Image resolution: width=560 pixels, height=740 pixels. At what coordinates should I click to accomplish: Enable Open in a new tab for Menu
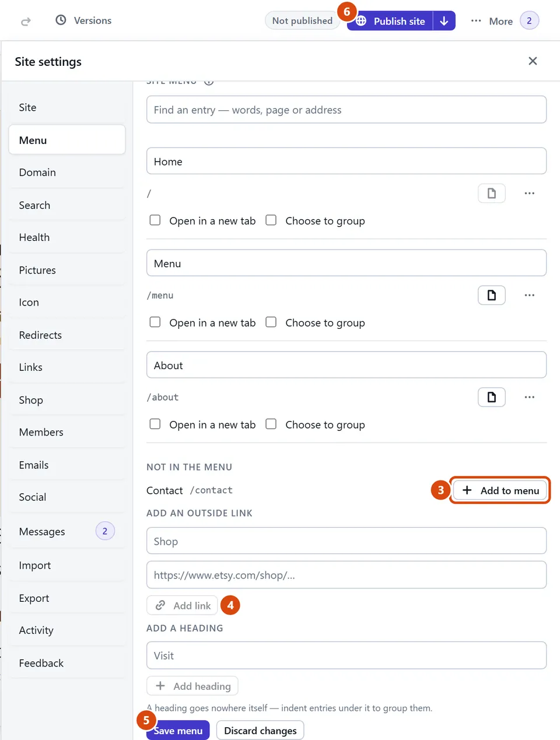(x=155, y=322)
